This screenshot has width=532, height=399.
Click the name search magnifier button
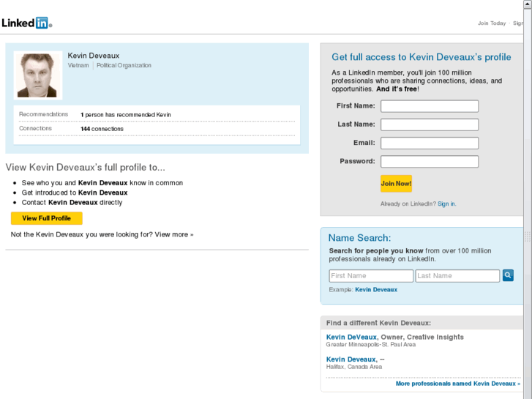tap(508, 275)
